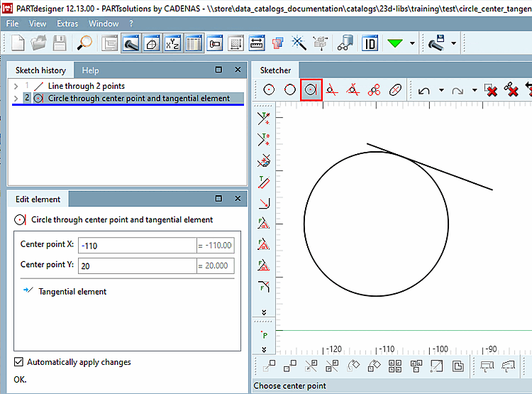Open dropdown next to green triangle

point(412,43)
